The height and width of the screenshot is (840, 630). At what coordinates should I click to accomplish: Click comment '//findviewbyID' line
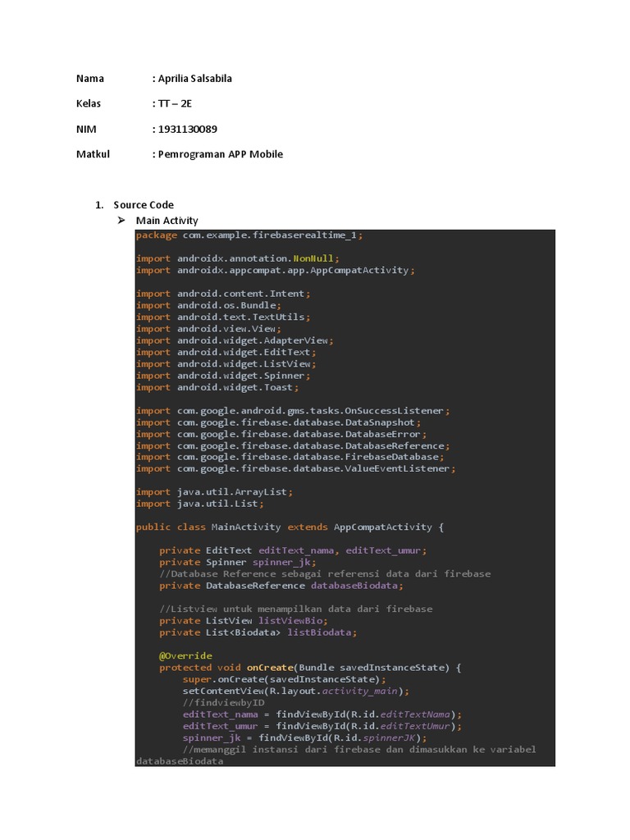point(223,703)
